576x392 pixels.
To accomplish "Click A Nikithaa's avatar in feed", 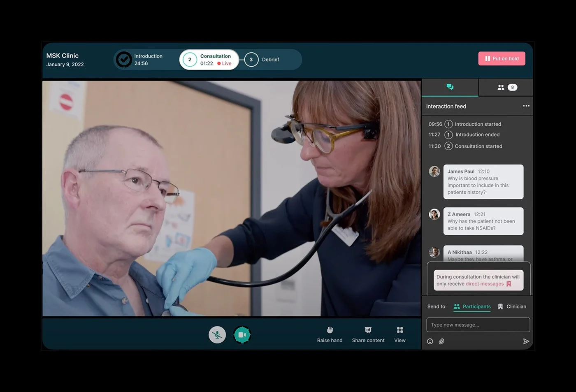I will (x=434, y=252).
